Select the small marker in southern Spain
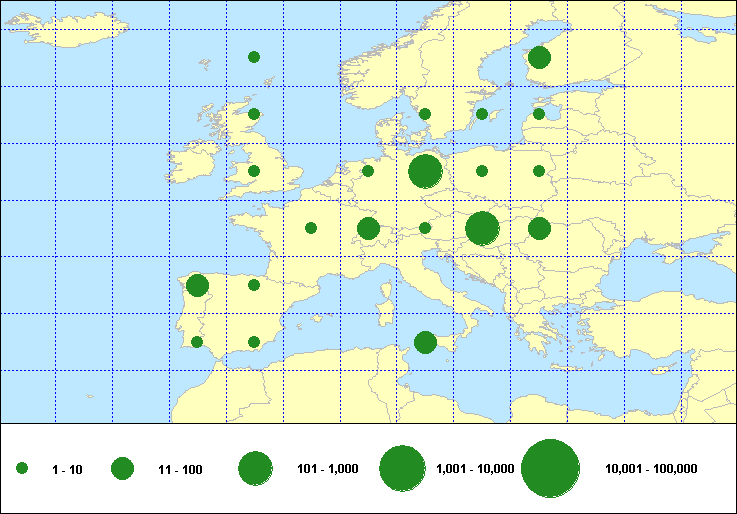 coord(254,342)
